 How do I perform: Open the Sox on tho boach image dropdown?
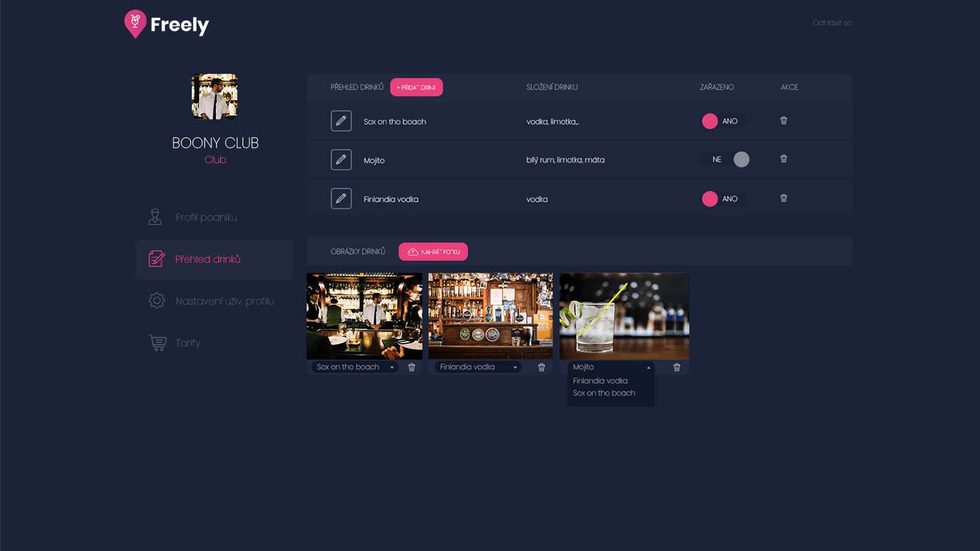click(x=355, y=367)
